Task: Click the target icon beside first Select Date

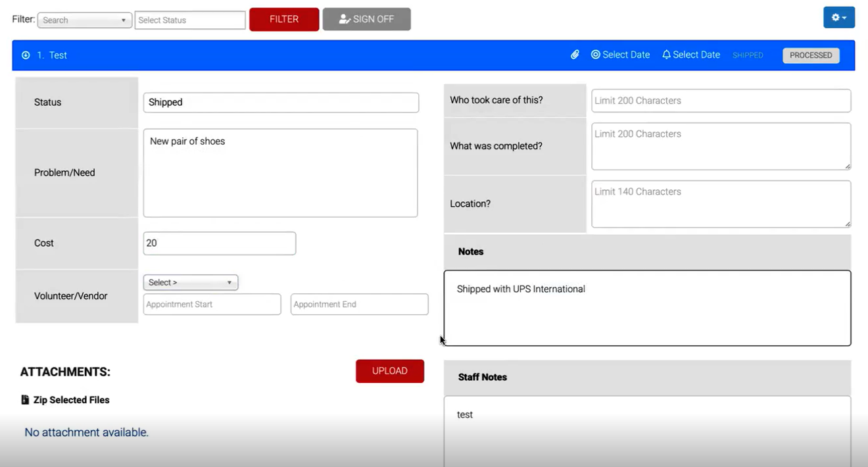Action: 596,55
